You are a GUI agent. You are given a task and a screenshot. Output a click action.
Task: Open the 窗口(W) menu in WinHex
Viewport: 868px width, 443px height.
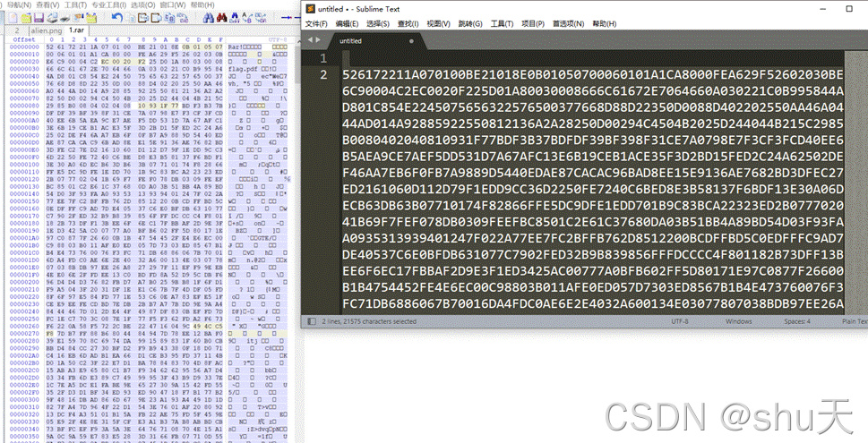[x=173, y=5]
